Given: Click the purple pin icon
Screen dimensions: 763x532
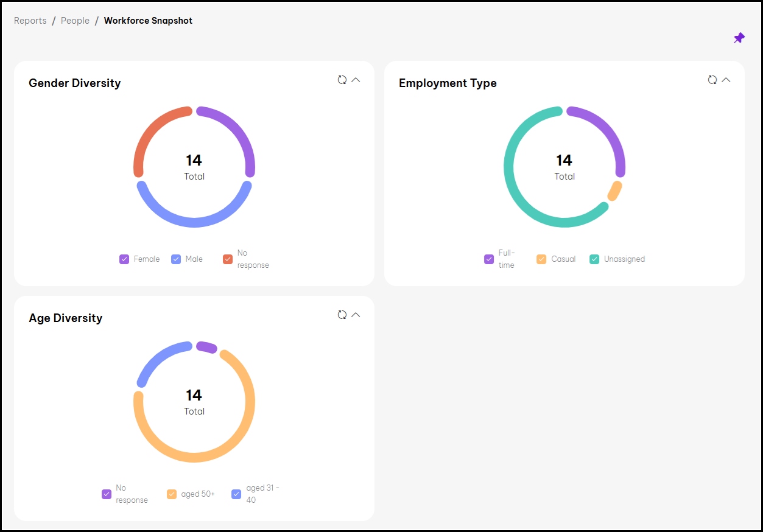Looking at the screenshot, I should 739,38.
